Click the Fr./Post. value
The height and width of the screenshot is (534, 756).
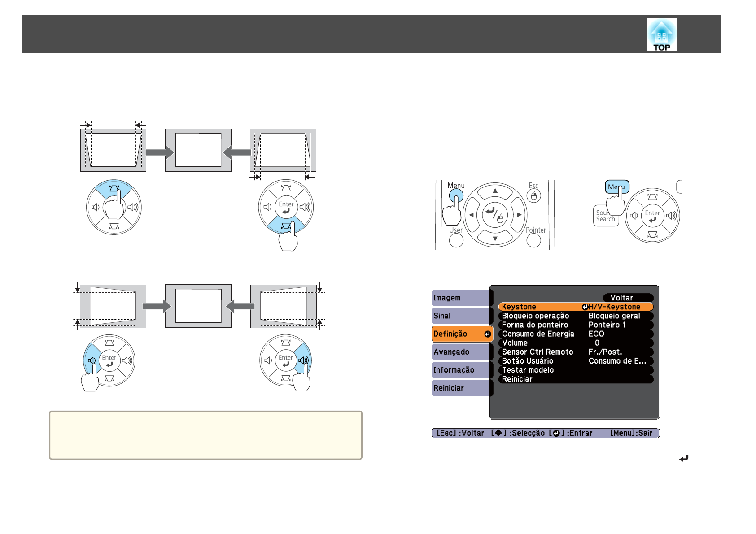605,352
